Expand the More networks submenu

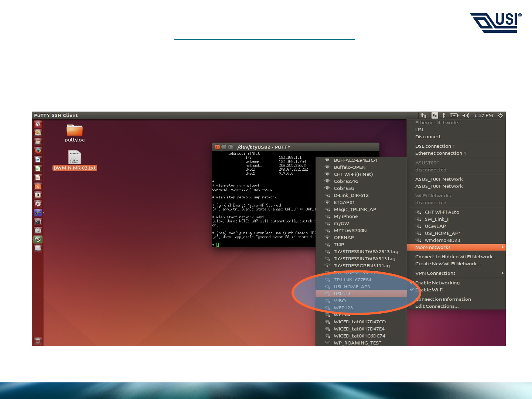[x=456, y=248]
